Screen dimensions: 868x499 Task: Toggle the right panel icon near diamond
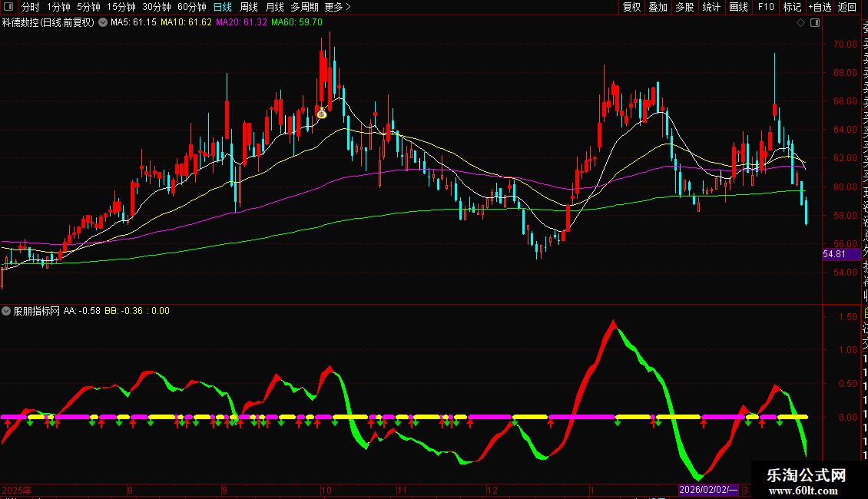tap(815, 23)
